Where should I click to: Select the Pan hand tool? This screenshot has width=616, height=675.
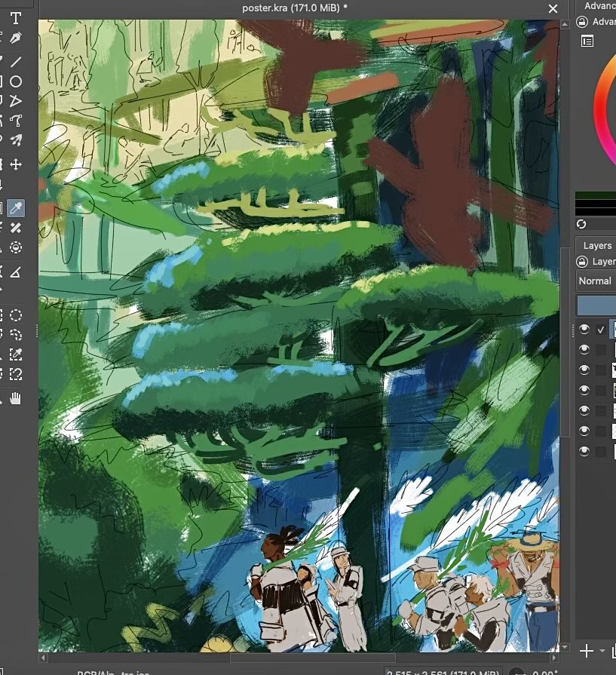click(16, 399)
